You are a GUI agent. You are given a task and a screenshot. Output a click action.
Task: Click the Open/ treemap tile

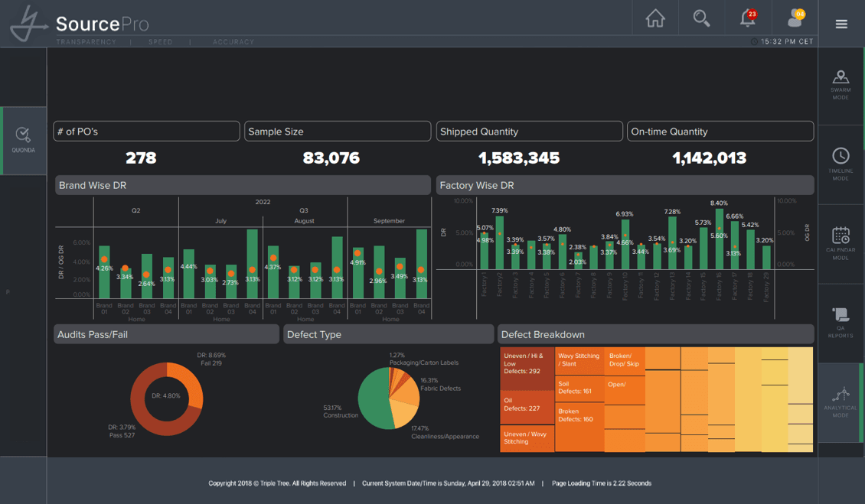point(625,390)
